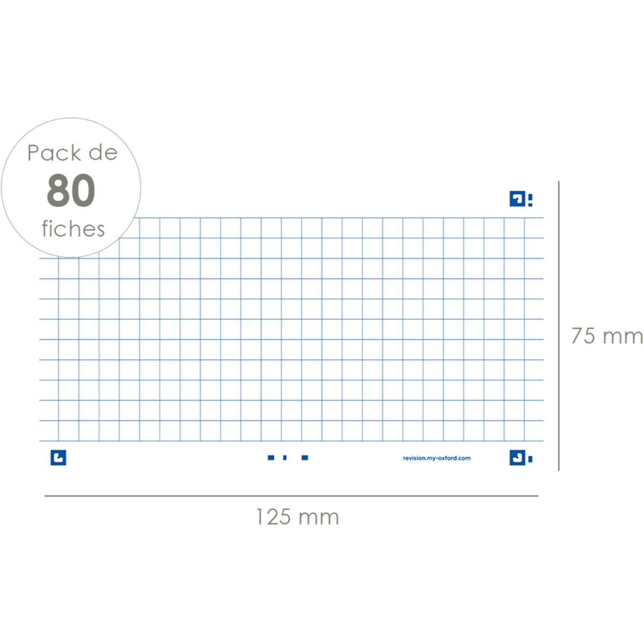Click the narrow middle blue marker below grid
Screen dimensions: 644x644
coord(284,458)
